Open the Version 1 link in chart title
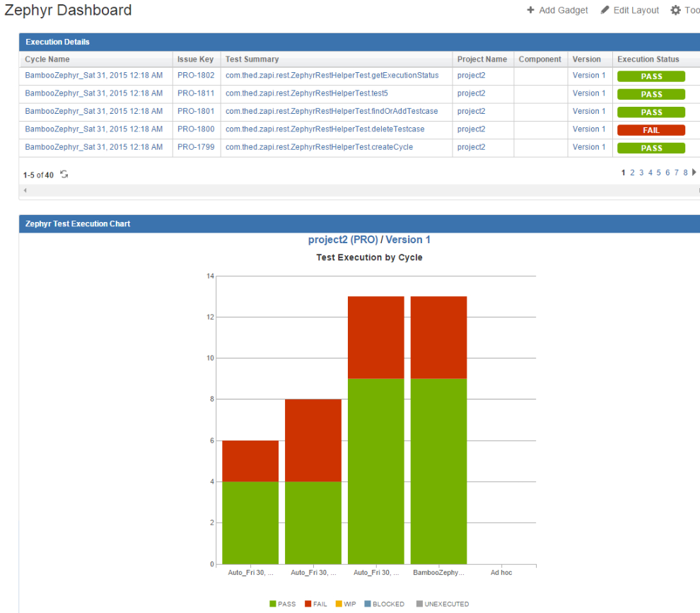The image size is (700, 613). (x=407, y=240)
